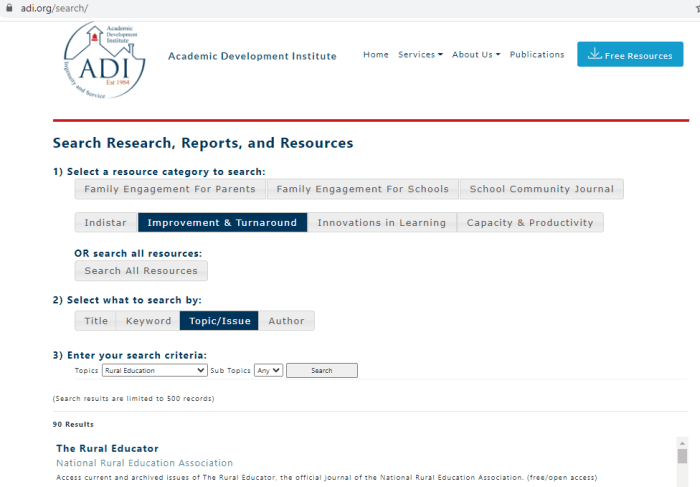Click the download icon on Free Resources
This screenshot has height=487, width=700.
tap(594, 54)
